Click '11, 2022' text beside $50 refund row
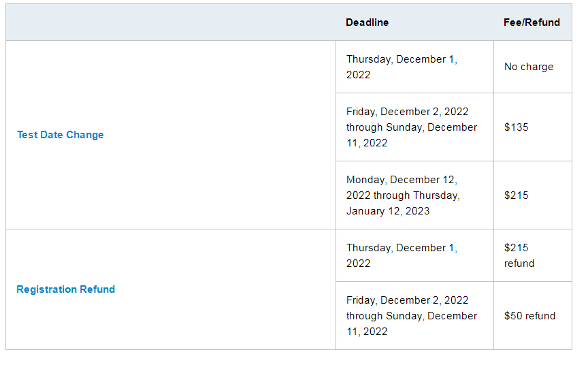The width and height of the screenshot is (588, 367). 367,332
